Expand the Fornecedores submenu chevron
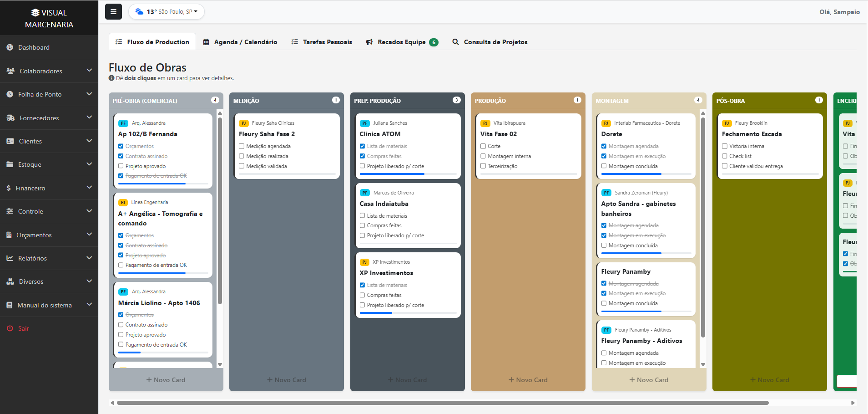 point(89,118)
